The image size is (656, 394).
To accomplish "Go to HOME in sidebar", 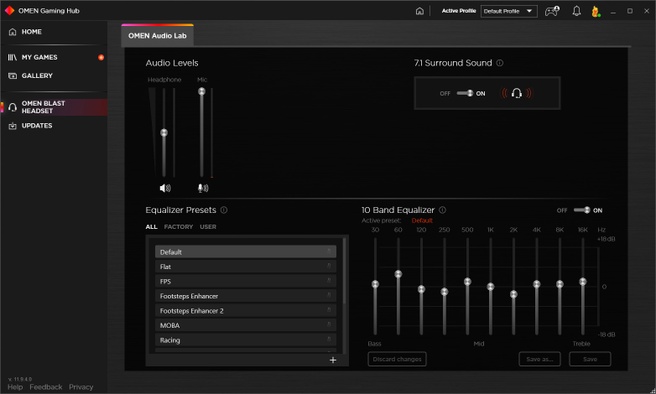I will (31, 32).
